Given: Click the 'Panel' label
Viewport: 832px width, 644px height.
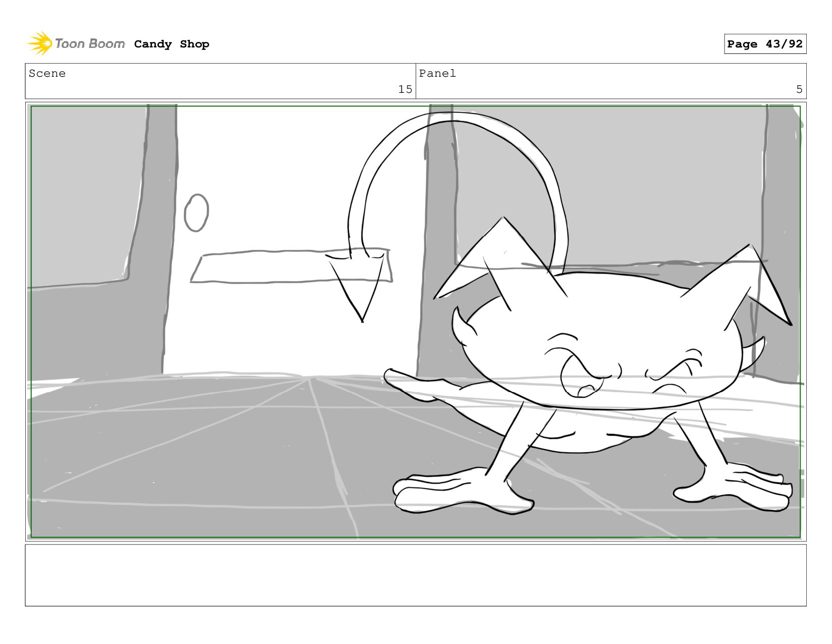Looking at the screenshot, I should (437, 73).
